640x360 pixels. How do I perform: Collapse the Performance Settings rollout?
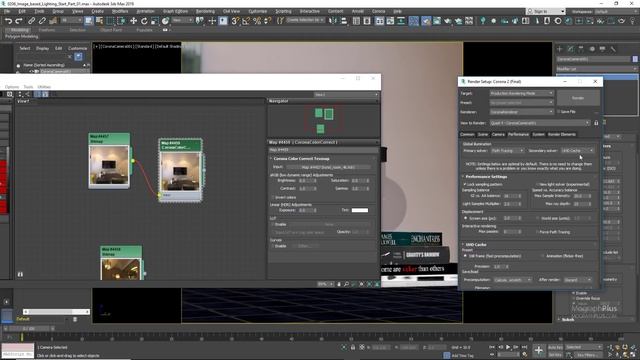[x=486, y=177]
